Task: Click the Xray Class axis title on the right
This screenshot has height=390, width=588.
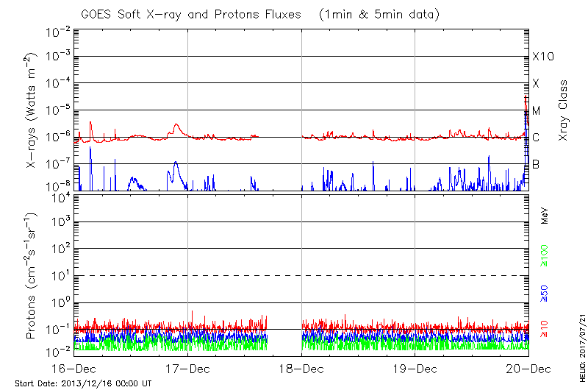Action: pyautogui.click(x=564, y=110)
